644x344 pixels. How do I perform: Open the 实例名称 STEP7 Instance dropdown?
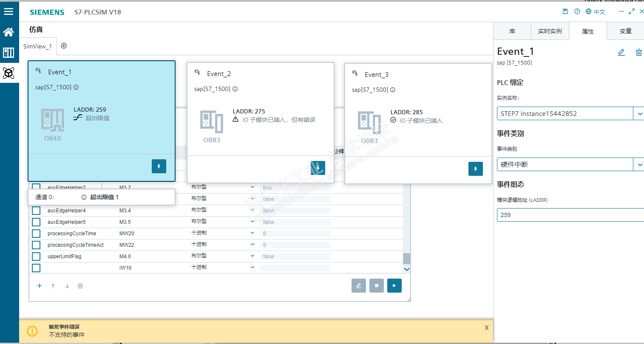(639, 114)
